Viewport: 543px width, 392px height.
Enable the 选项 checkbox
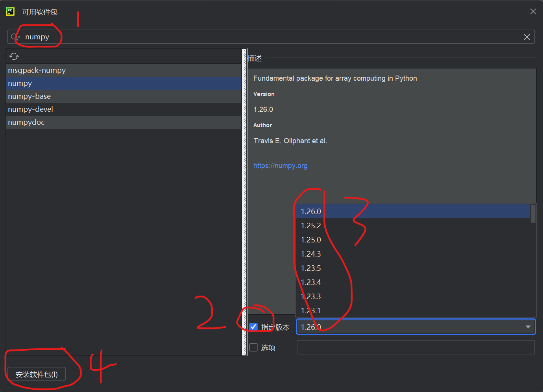253,347
